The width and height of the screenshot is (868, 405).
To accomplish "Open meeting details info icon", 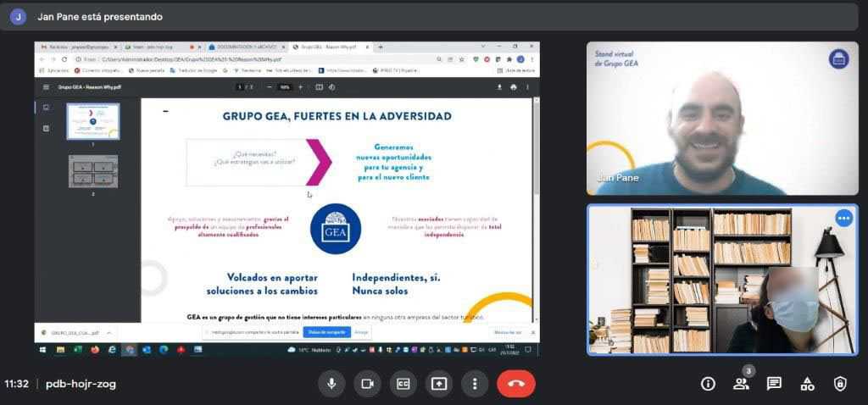I will (708, 384).
